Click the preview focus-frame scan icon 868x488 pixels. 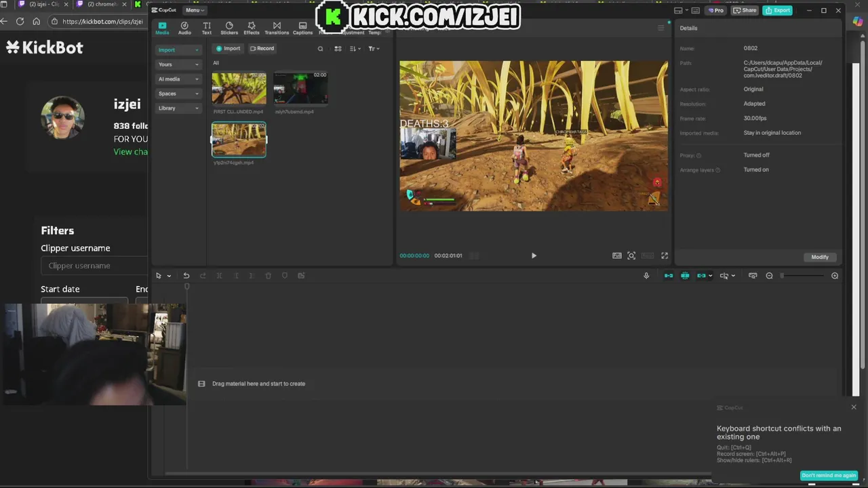tap(631, 256)
